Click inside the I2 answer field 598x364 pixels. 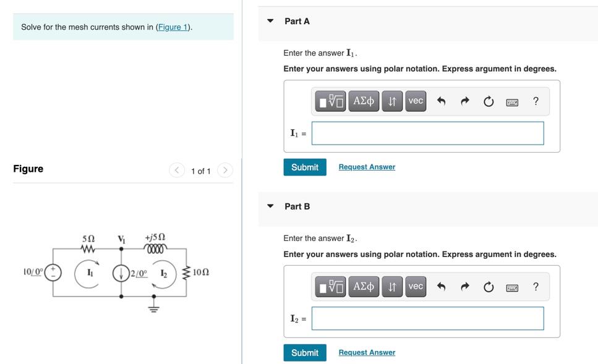pyautogui.click(x=427, y=318)
